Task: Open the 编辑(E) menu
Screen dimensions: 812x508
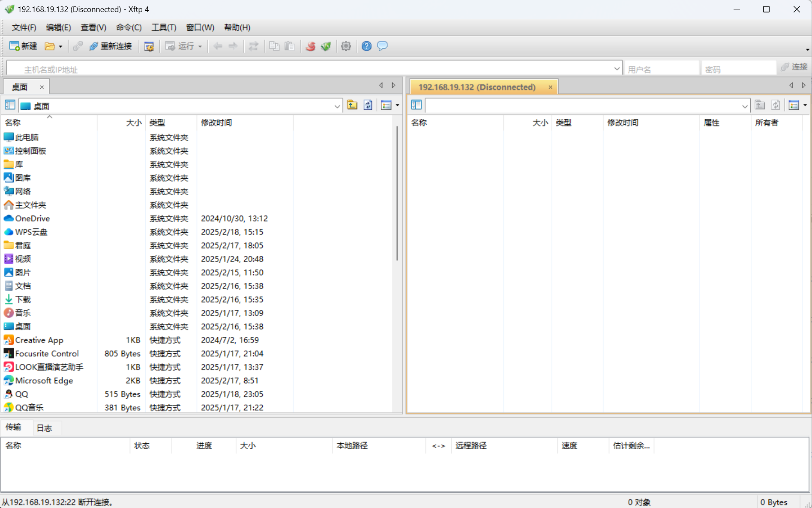Action: point(58,27)
